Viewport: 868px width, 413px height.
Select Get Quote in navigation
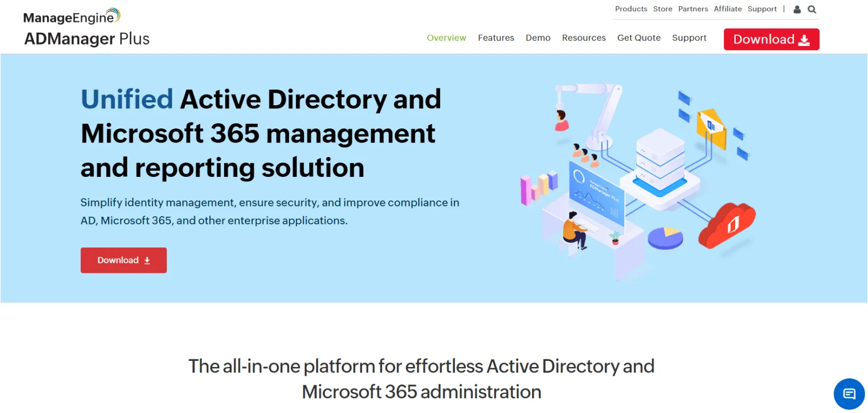click(639, 38)
